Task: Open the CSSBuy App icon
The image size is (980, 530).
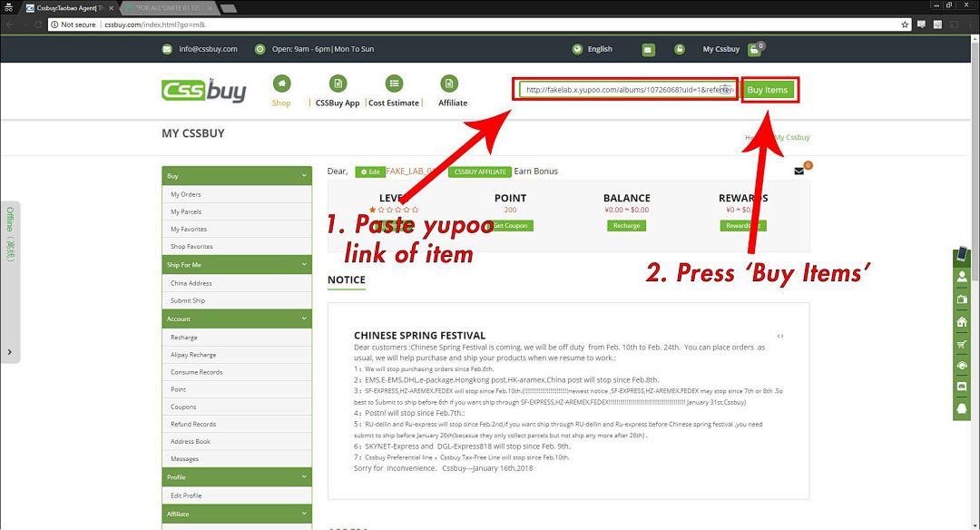Action: pos(338,83)
